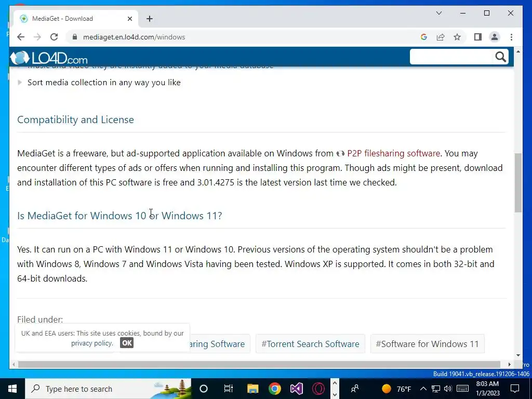Open the 8:03 AM clock calendar
The image size is (532, 399).
click(x=488, y=389)
